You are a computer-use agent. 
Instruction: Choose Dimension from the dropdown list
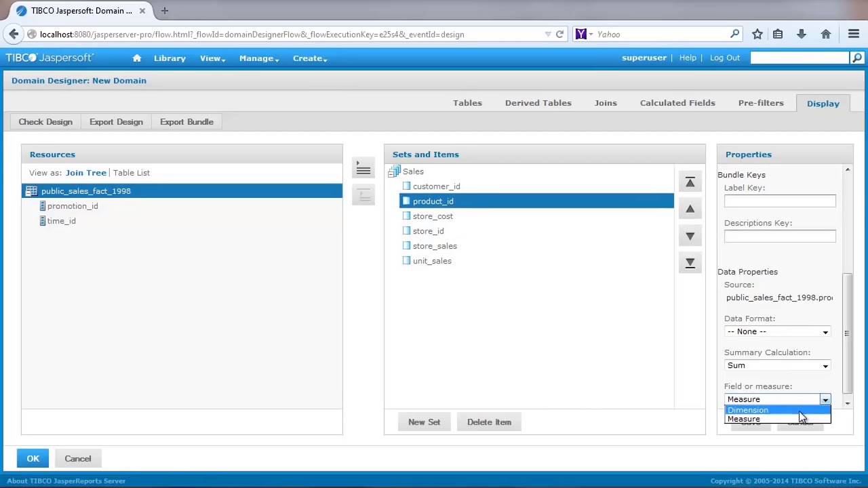[x=777, y=410]
